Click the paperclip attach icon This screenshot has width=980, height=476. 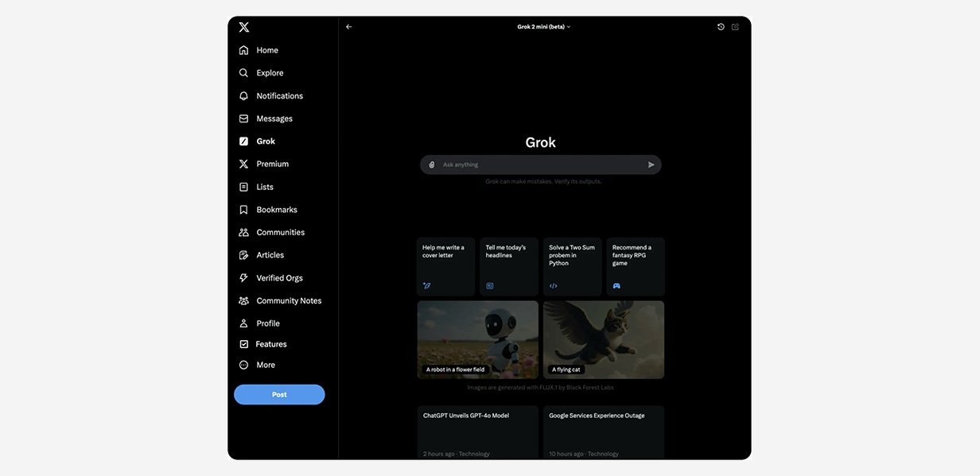point(432,165)
